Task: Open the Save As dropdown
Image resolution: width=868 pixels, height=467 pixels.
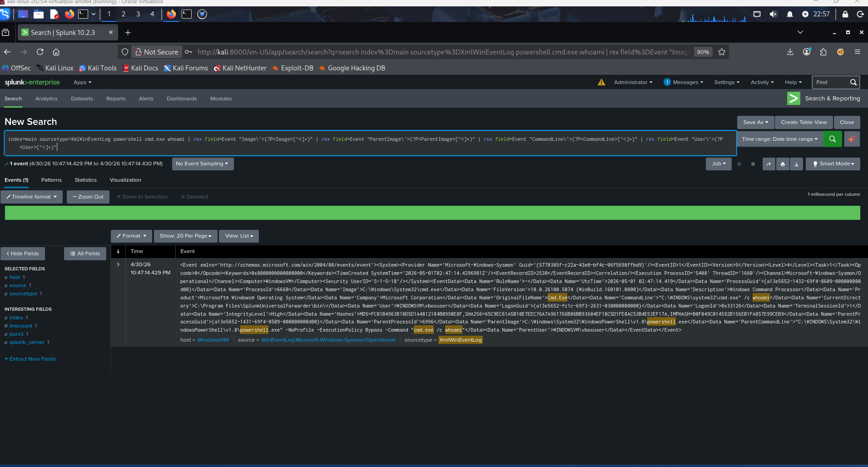Action: 755,122
